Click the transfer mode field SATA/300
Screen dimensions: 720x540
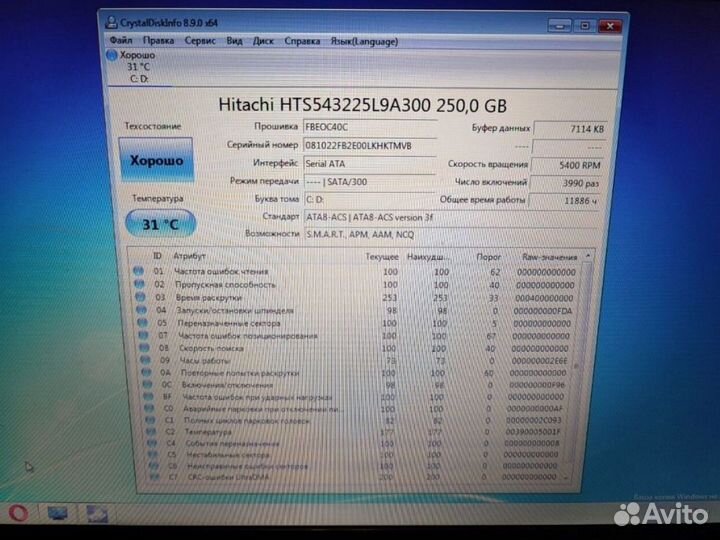pos(370,182)
